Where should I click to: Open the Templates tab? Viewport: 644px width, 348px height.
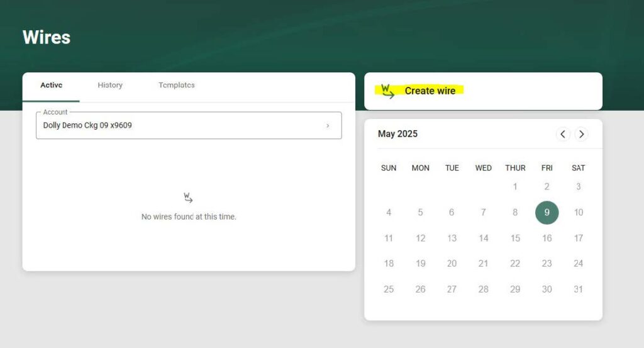[x=177, y=86]
